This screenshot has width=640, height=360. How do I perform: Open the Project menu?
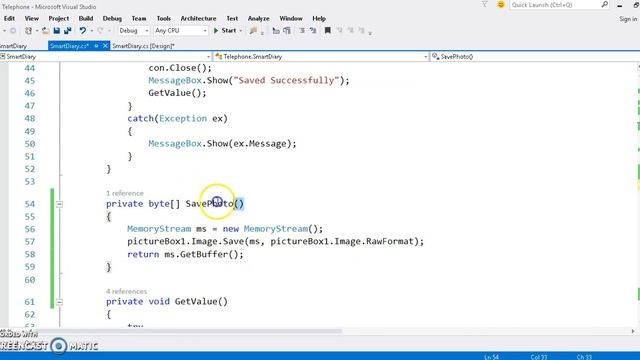click(x=58, y=18)
